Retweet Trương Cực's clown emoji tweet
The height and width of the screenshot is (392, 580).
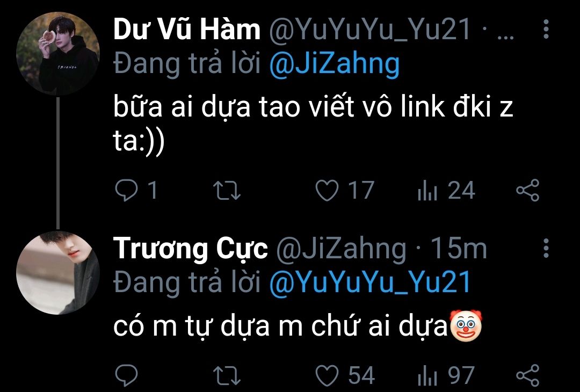tap(227, 376)
